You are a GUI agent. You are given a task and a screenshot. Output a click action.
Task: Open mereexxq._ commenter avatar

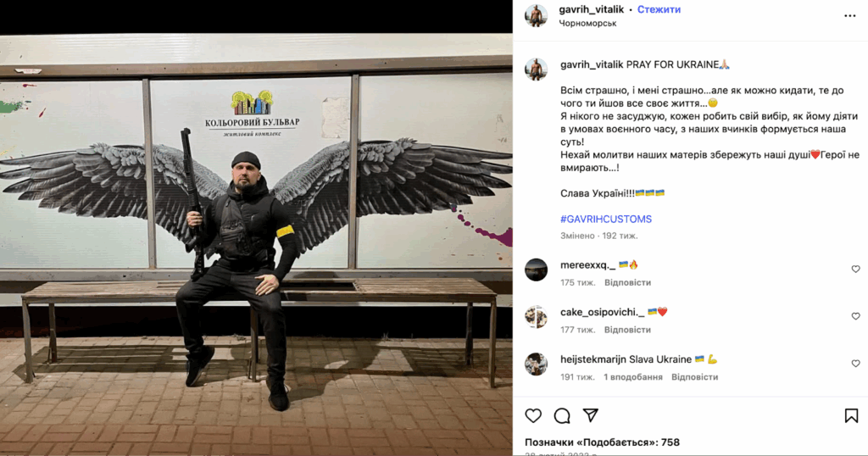point(536,270)
